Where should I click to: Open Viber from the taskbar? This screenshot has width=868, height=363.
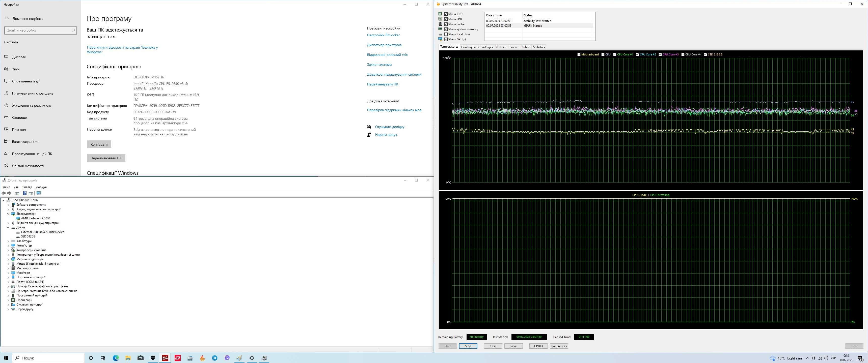227,358
